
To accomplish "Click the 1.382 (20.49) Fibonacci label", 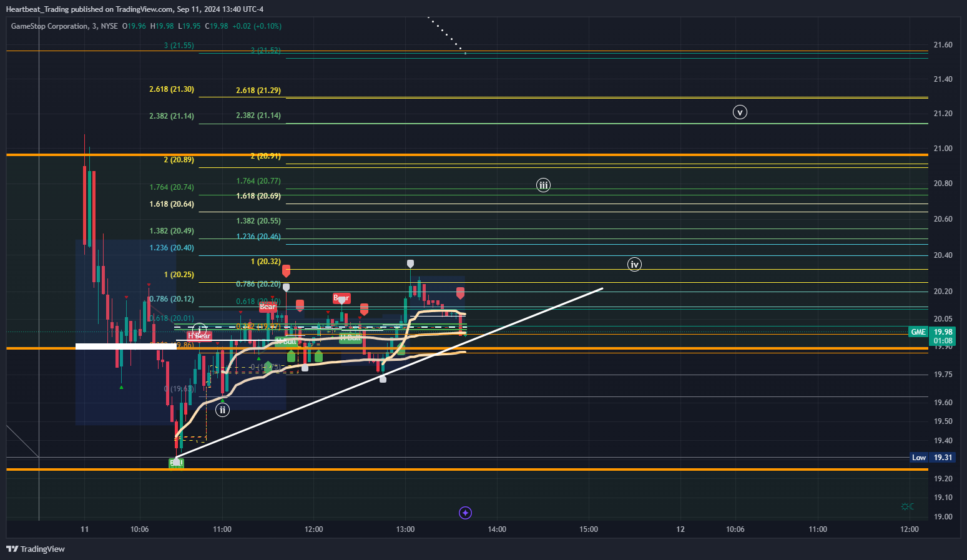I will pos(172,231).
